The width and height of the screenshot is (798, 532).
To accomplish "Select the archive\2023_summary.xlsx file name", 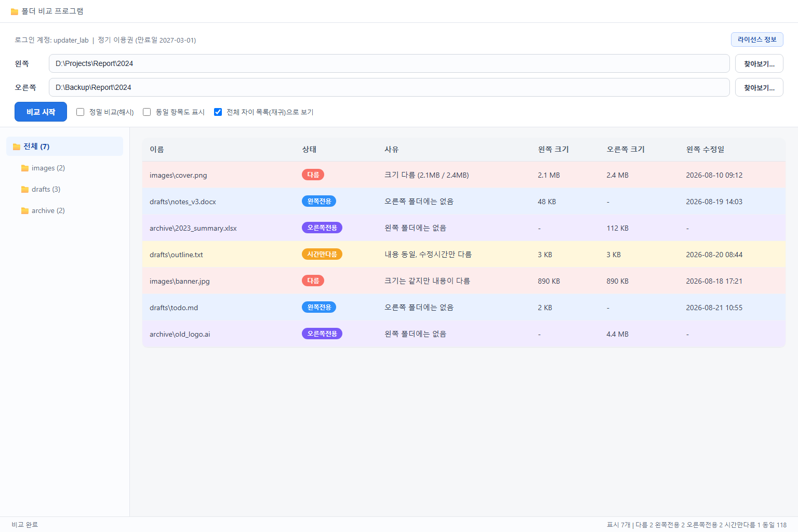I will click(x=193, y=228).
